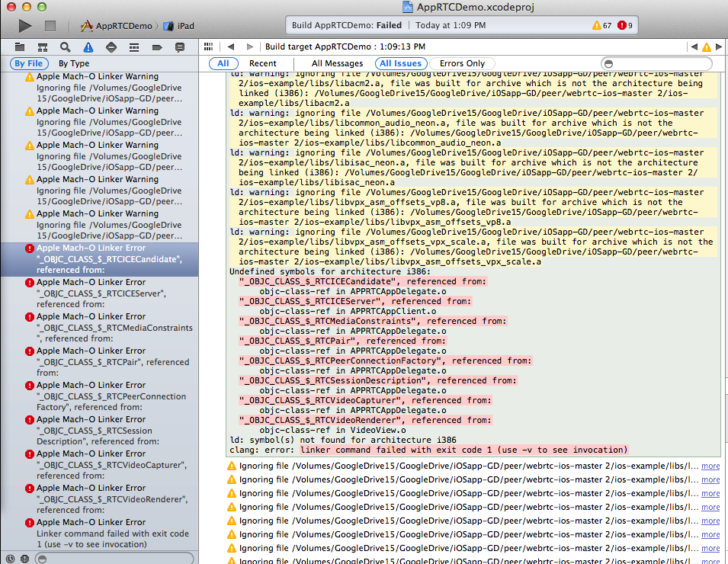728x564 pixels.
Task: Click the '_OBJC_CLASS_$_RTCVideoRenderer' log line
Action: point(365,420)
